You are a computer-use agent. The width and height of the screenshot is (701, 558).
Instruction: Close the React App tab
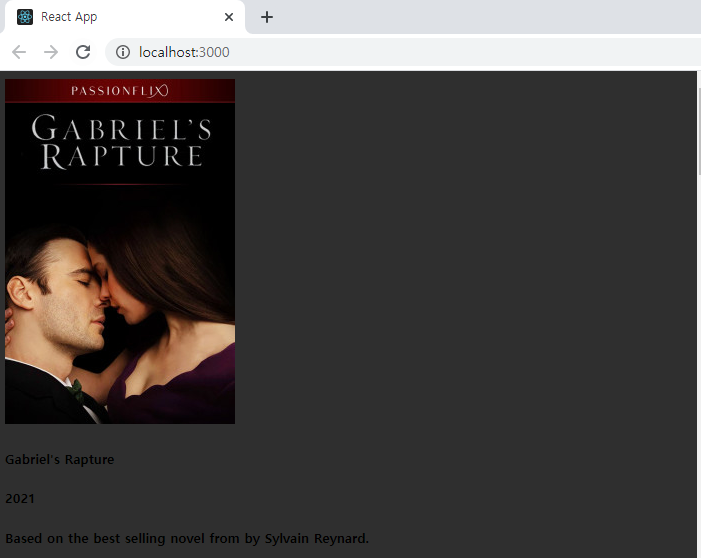tap(229, 17)
